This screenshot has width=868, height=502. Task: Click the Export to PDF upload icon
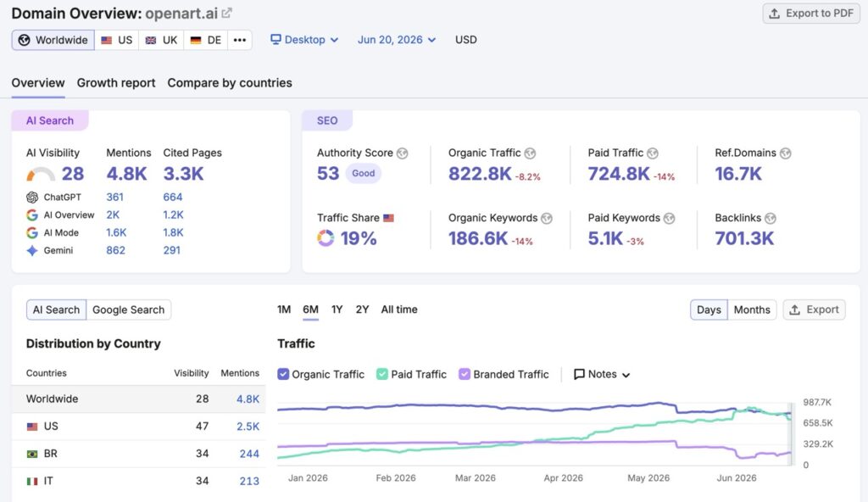pyautogui.click(x=775, y=14)
